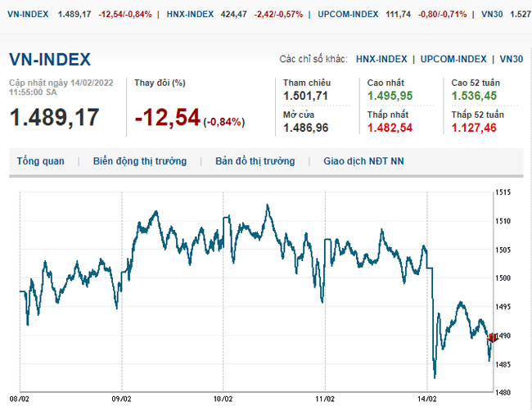532x410 pixels.
Task: Go to UPCOM-INDEX in other indexes list
Action: [x=453, y=59]
